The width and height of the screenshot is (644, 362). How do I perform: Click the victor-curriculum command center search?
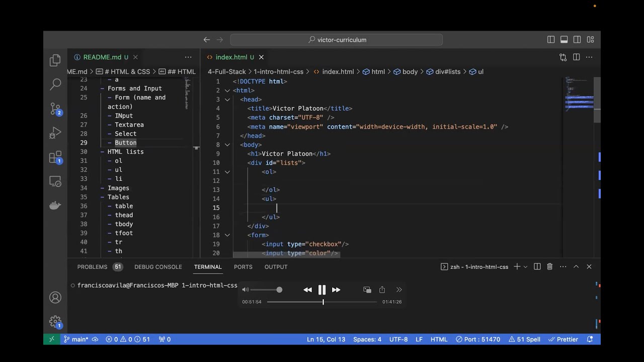click(x=336, y=40)
